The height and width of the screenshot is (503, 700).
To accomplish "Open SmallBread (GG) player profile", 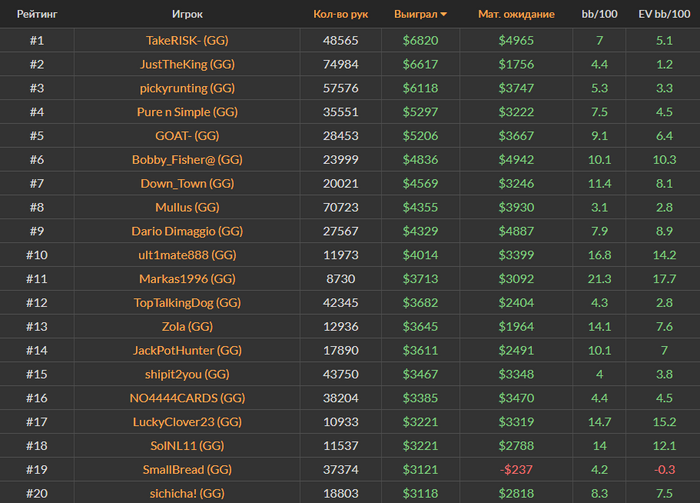I will [x=187, y=469].
